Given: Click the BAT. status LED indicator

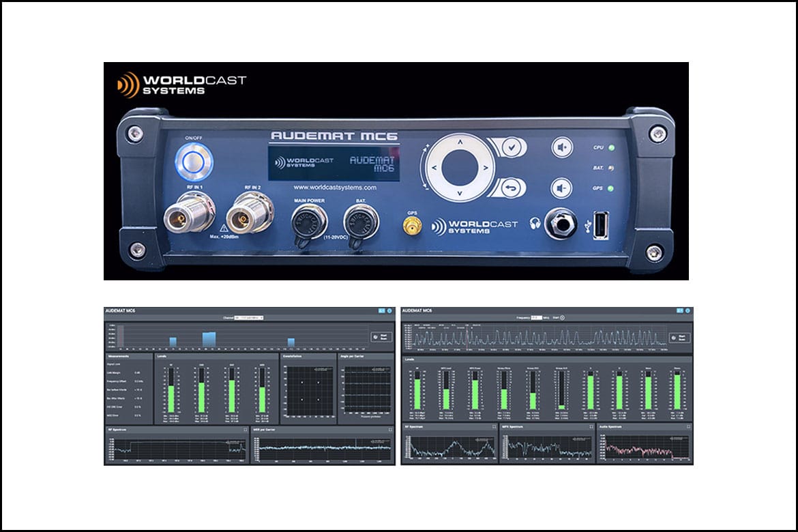Looking at the screenshot, I should (x=610, y=168).
